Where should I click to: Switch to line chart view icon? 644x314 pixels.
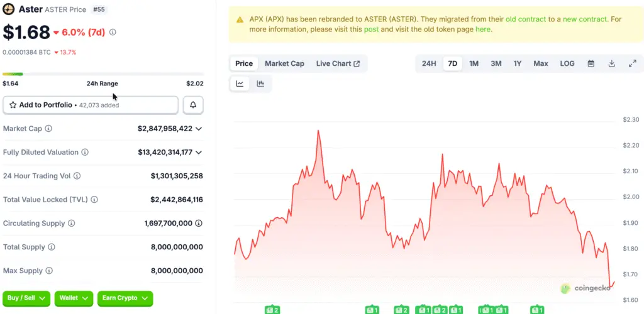pos(240,84)
